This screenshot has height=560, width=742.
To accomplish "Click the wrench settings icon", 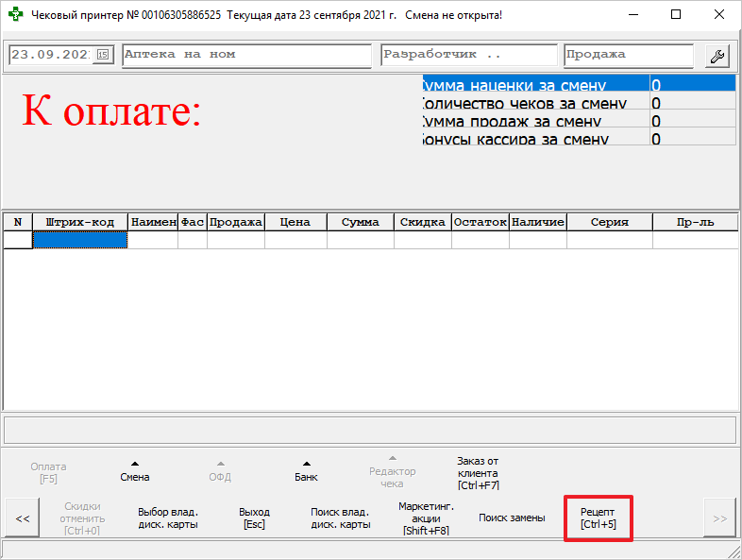I will click(717, 56).
